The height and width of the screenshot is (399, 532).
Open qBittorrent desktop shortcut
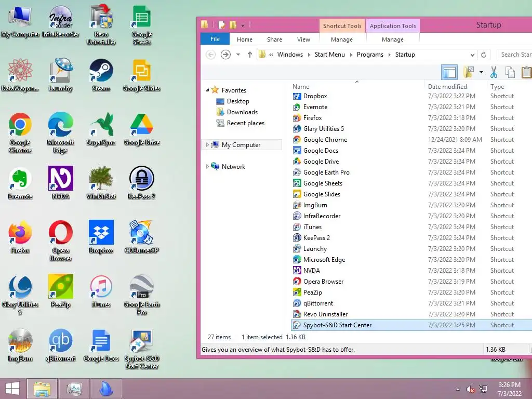(x=60, y=345)
